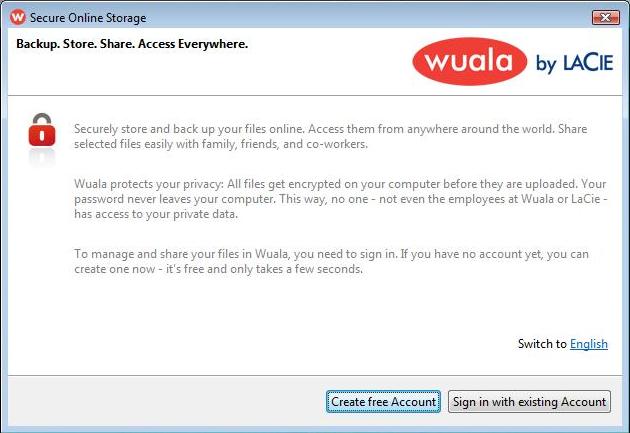
Task: Close the Secure Online Storage window
Action: coord(604,17)
